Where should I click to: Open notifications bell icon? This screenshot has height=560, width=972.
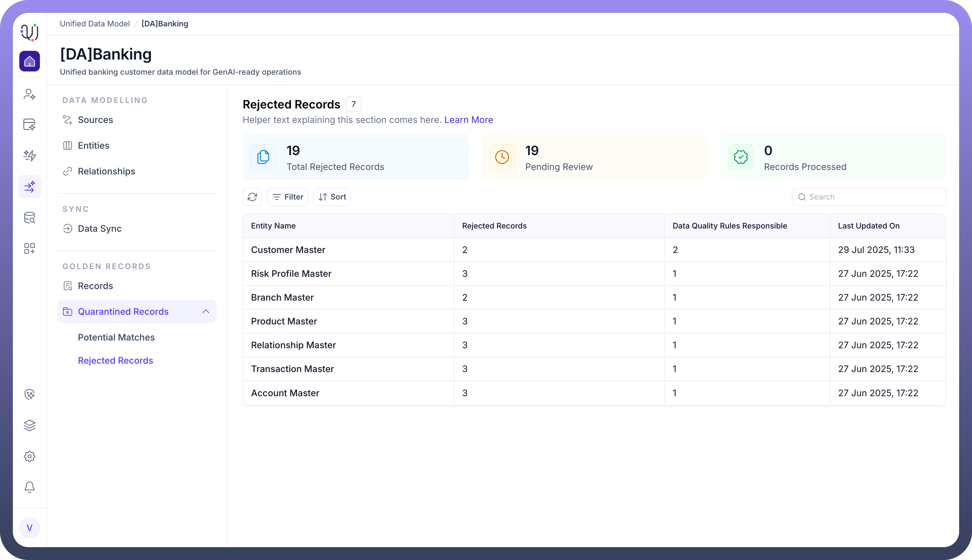coord(30,487)
